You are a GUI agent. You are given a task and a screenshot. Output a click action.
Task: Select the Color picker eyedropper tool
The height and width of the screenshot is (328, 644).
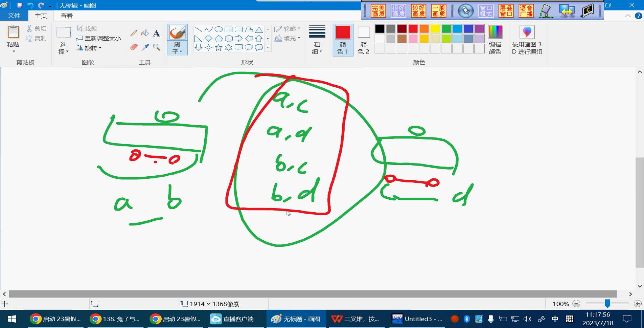pos(145,47)
